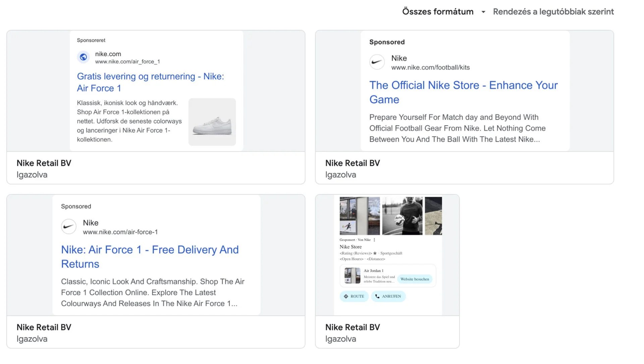Click the footballer photo in Nike Store ad
Image resolution: width=644 pixels, height=364 pixels.
click(x=402, y=216)
